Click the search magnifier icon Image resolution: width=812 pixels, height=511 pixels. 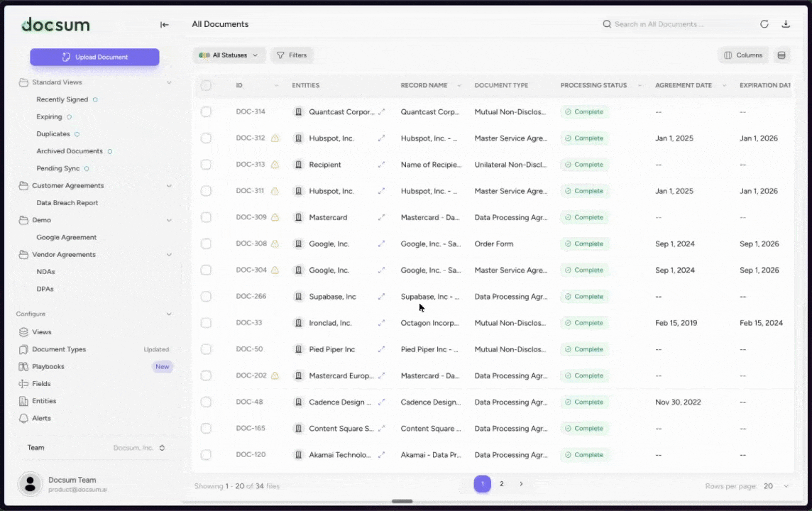click(x=607, y=24)
